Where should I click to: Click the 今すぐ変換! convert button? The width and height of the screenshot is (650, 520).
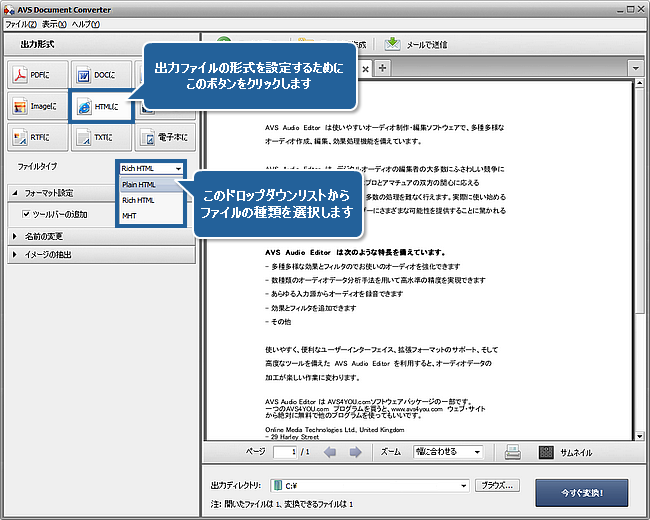pyautogui.click(x=582, y=493)
